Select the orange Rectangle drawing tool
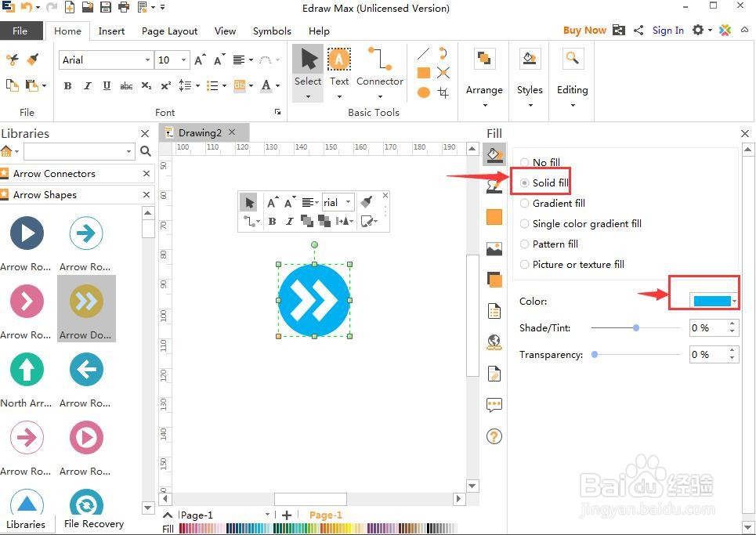Viewport: 756px width, 535px height. pyautogui.click(x=423, y=73)
